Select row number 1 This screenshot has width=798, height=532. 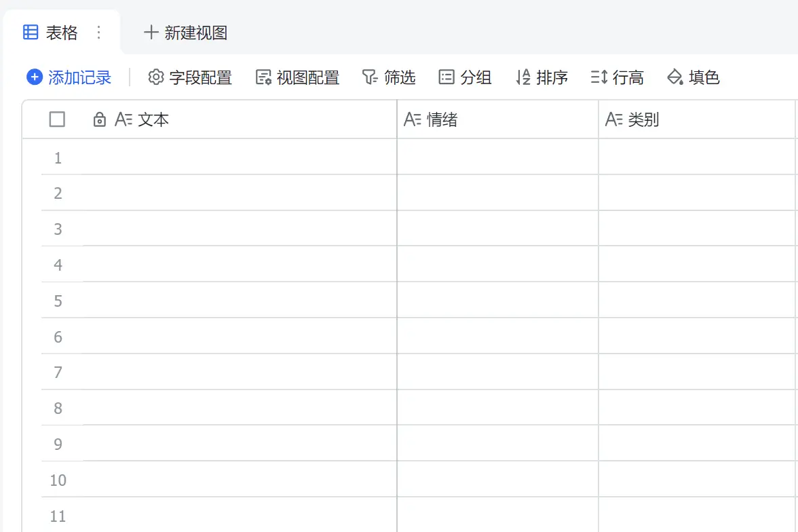[x=58, y=158]
